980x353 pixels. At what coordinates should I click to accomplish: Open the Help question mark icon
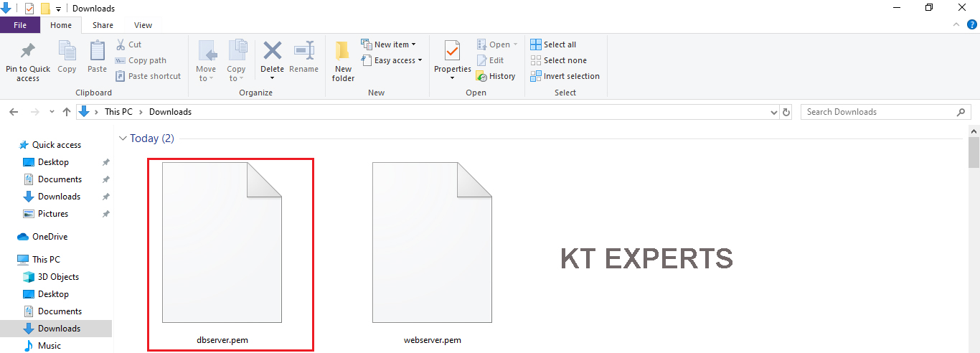tap(972, 24)
